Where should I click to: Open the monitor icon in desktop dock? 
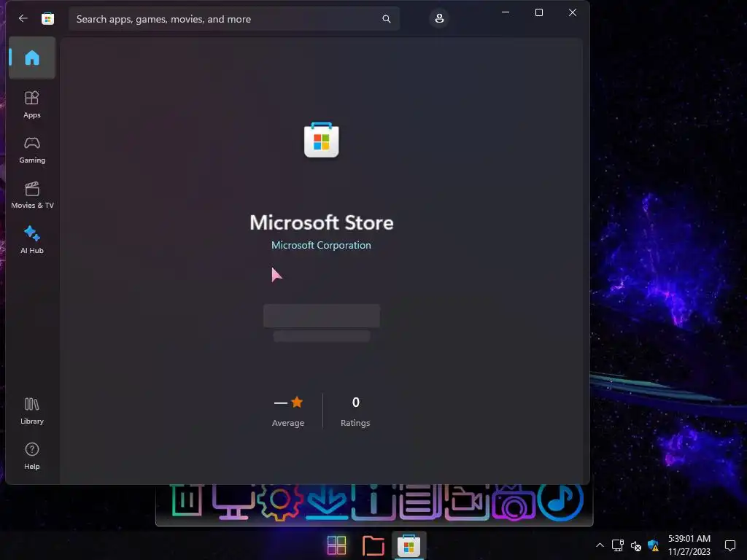233,502
